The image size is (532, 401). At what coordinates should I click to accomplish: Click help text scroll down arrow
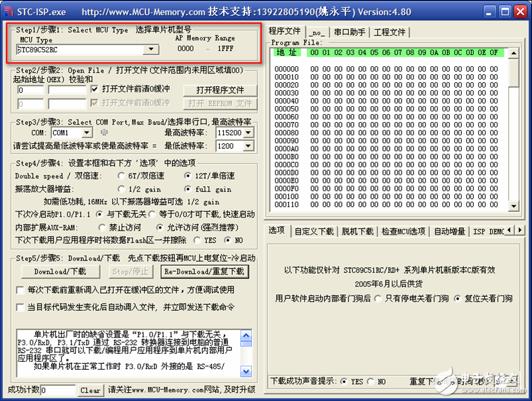[246, 371]
